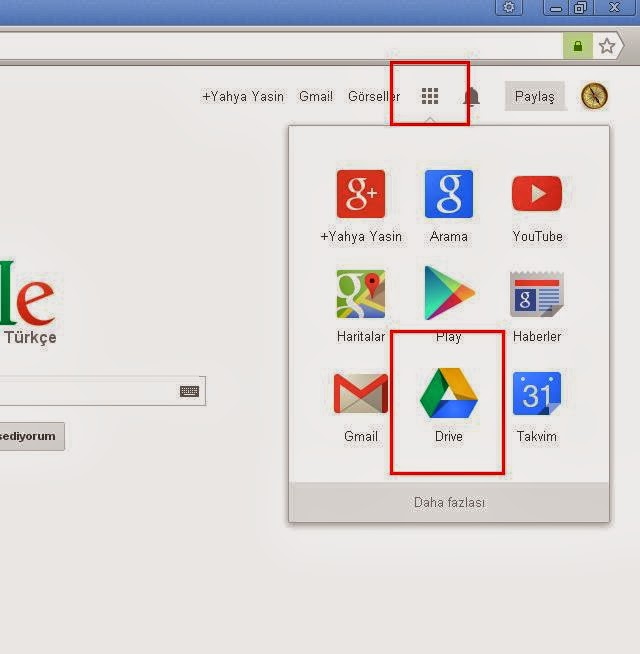Viewport: 640px width, 654px height.
Task: Expand Daha fazlası for more apps
Action: 449,502
